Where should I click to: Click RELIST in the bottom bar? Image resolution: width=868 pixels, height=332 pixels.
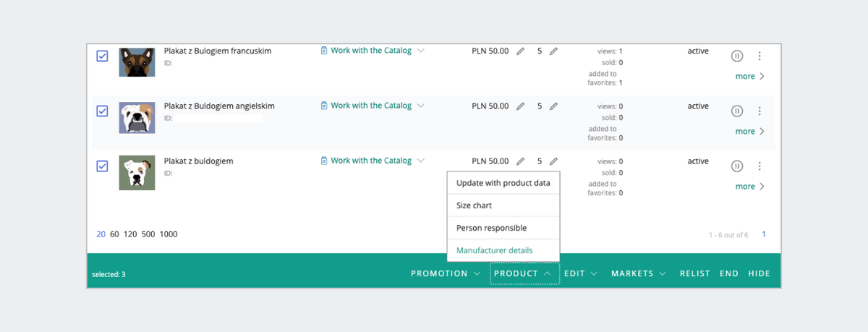click(x=694, y=273)
